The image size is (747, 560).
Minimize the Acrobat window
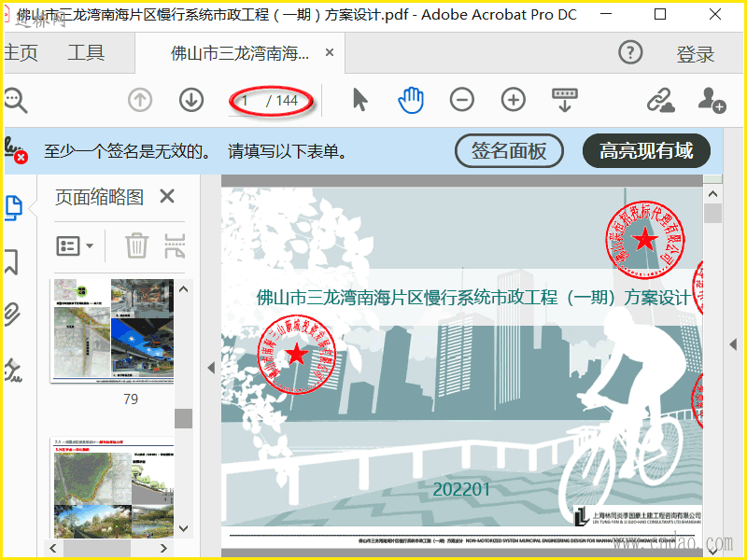coord(605,14)
